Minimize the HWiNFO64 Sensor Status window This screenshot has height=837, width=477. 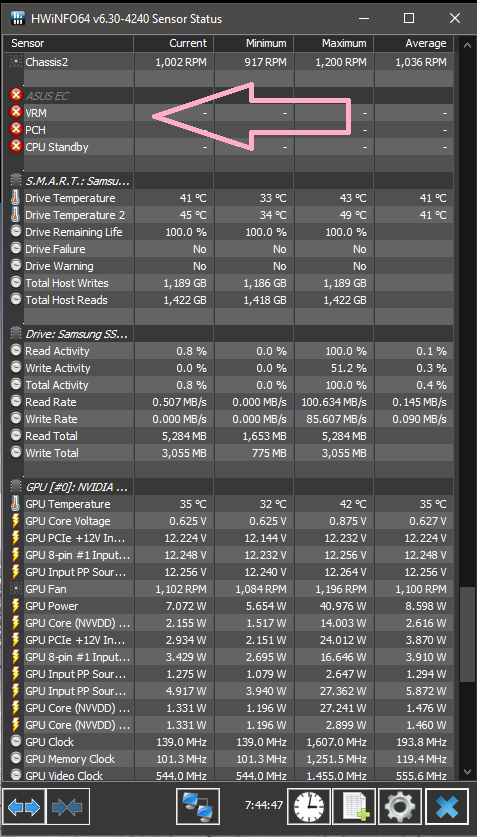(x=363, y=19)
